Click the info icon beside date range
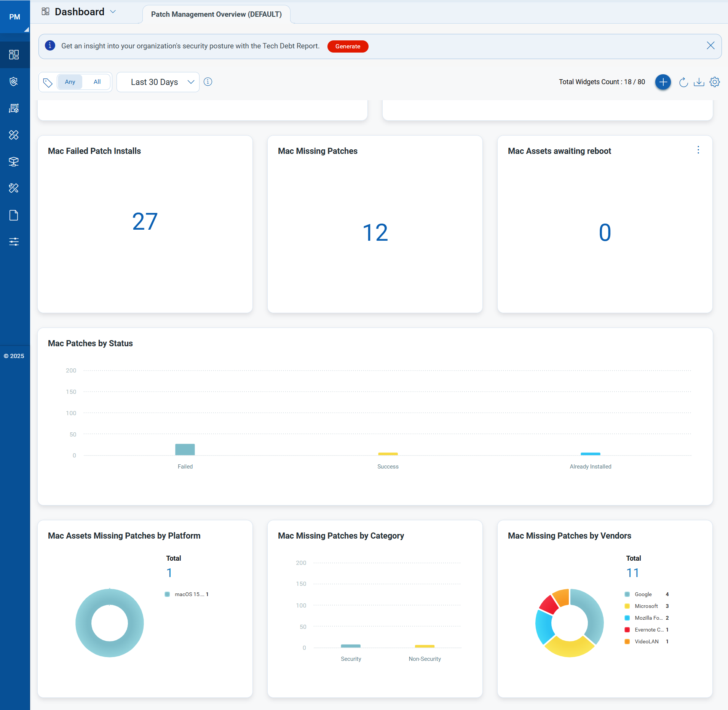This screenshot has height=710, width=728. (x=208, y=82)
